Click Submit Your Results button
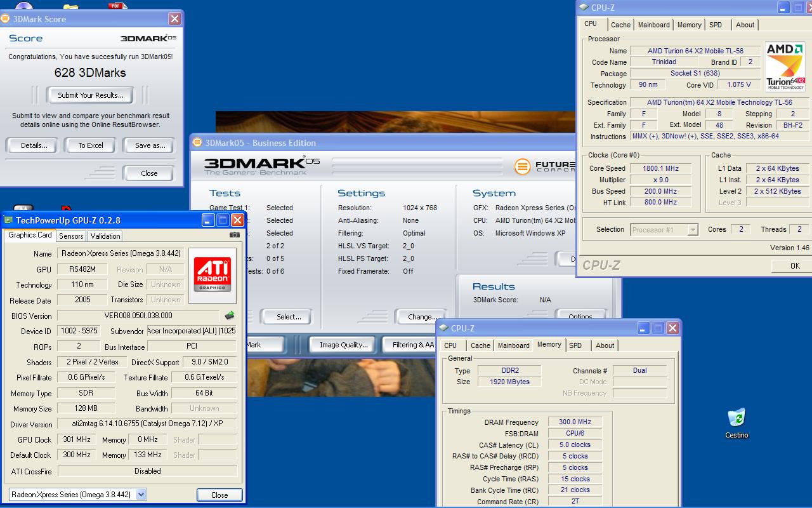The image size is (812, 508). pyautogui.click(x=91, y=95)
